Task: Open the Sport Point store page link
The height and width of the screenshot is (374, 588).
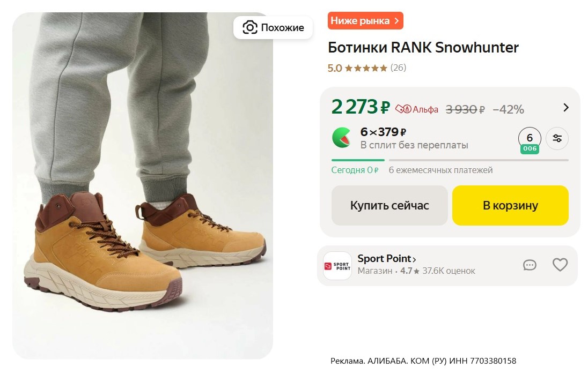Action: click(x=387, y=259)
